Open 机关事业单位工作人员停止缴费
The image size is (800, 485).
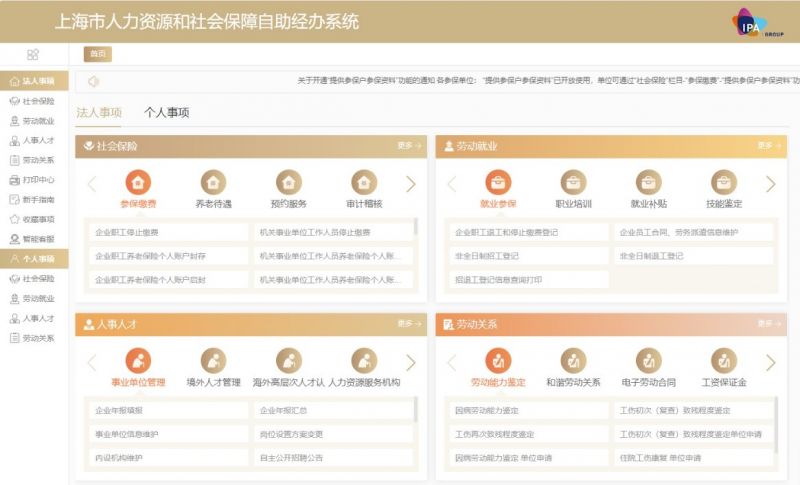[x=333, y=233]
